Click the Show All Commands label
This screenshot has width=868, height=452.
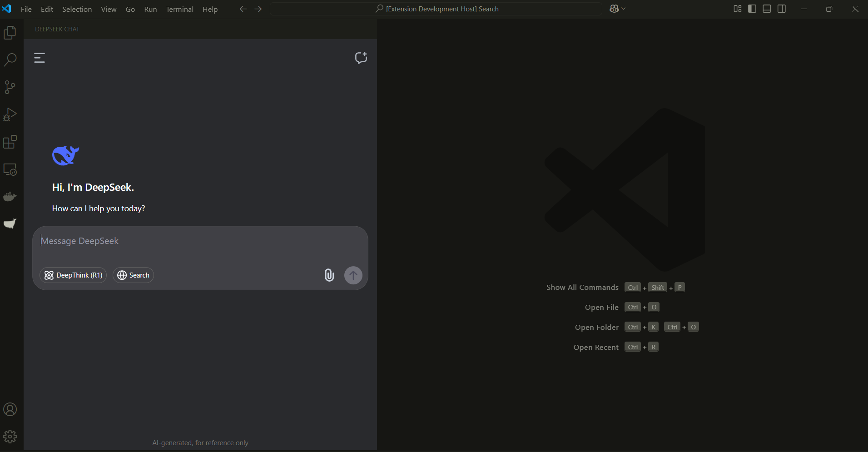click(x=582, y=288)
